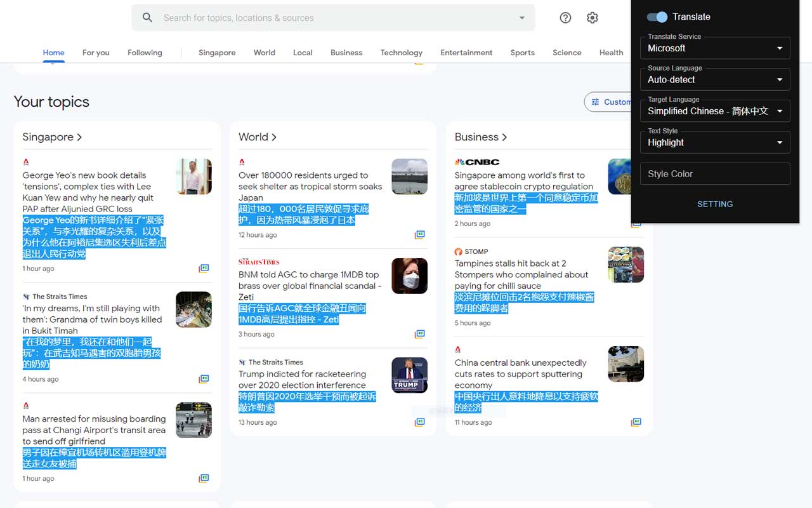Click the SETTING button in translate panel
Image resolution: width=812 pixels, height=508 pixels.
(715, 204)
